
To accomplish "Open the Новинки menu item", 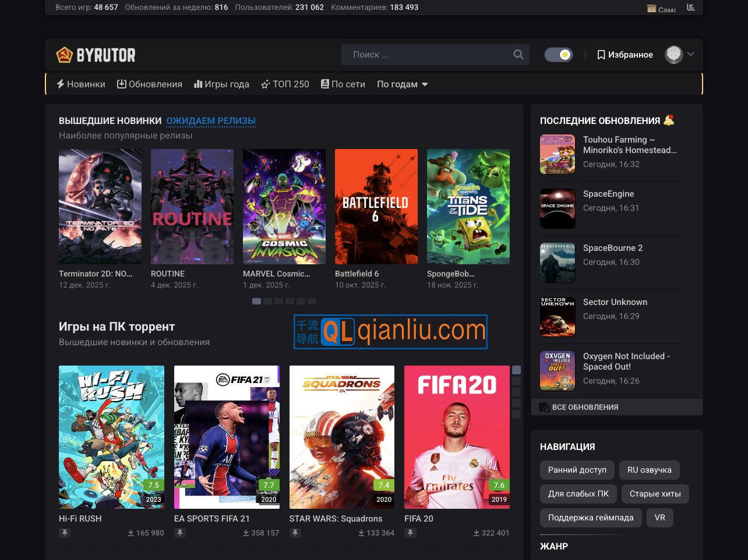I will coord(81,84).
